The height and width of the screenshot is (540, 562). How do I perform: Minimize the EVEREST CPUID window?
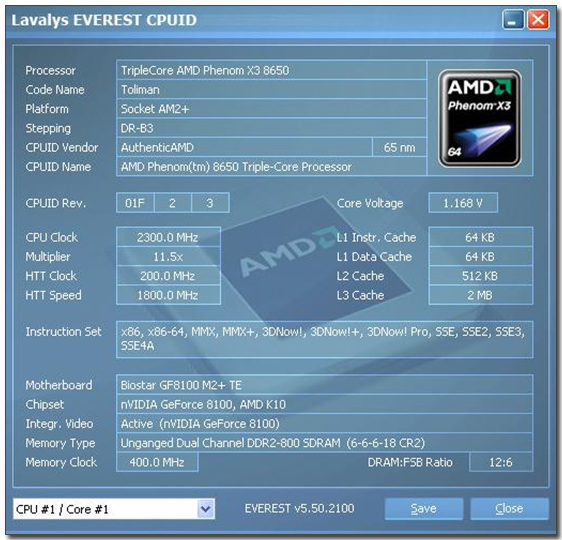513,19
